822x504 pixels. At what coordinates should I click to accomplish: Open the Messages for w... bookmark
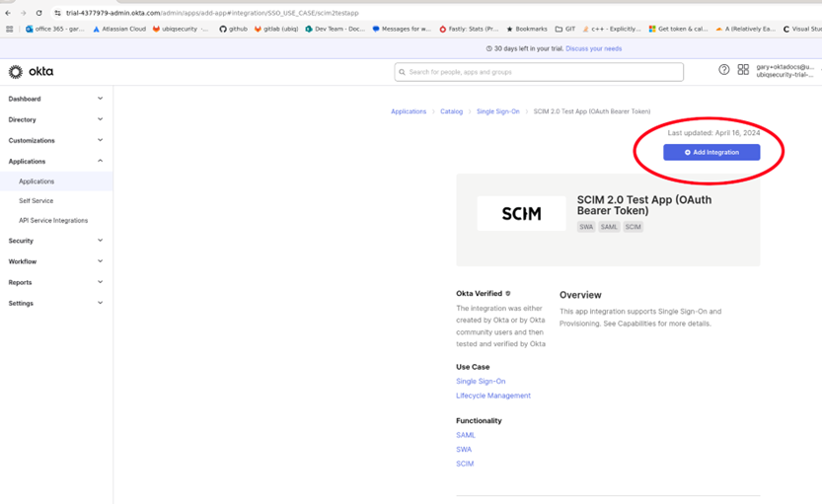(x=401, y=29)
